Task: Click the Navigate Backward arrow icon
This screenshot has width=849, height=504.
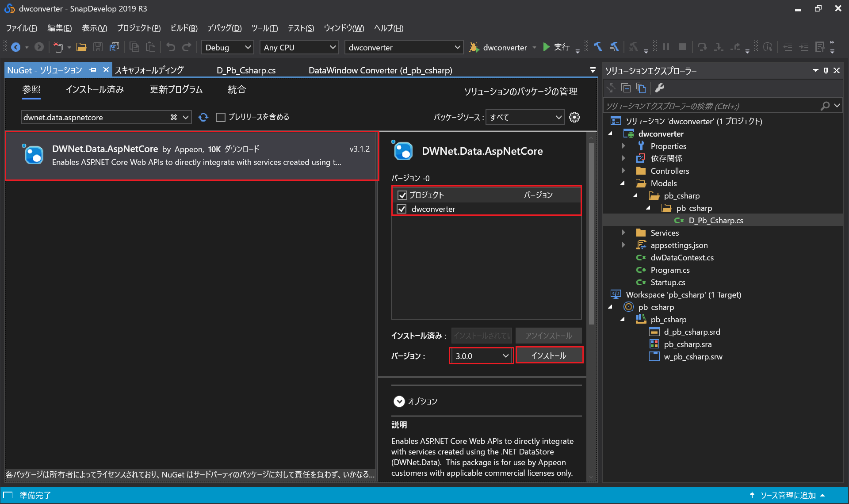Action: tap(17, 47)
